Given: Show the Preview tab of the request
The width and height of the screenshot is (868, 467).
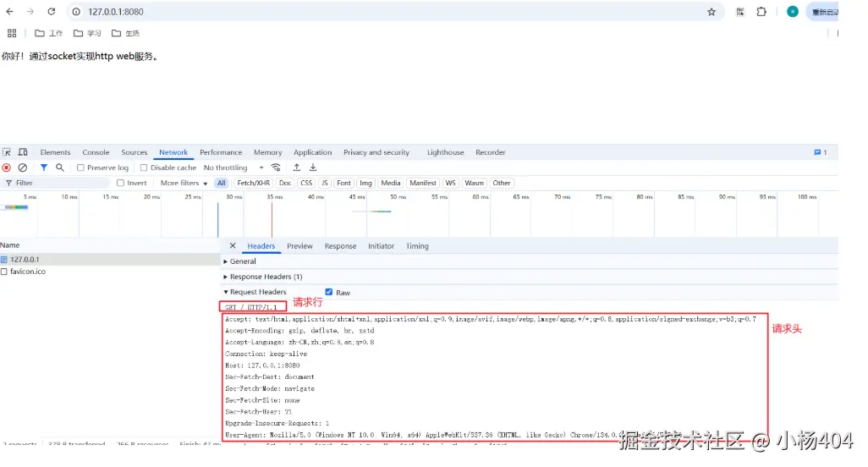Looking at the screenshot, I should [299, 246].
